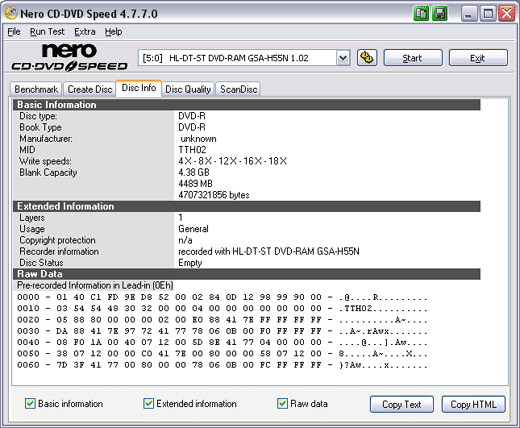Click the raw data row 0000
Screen dimensions: 520x428
pyautogui.click(x=222, y=297)
